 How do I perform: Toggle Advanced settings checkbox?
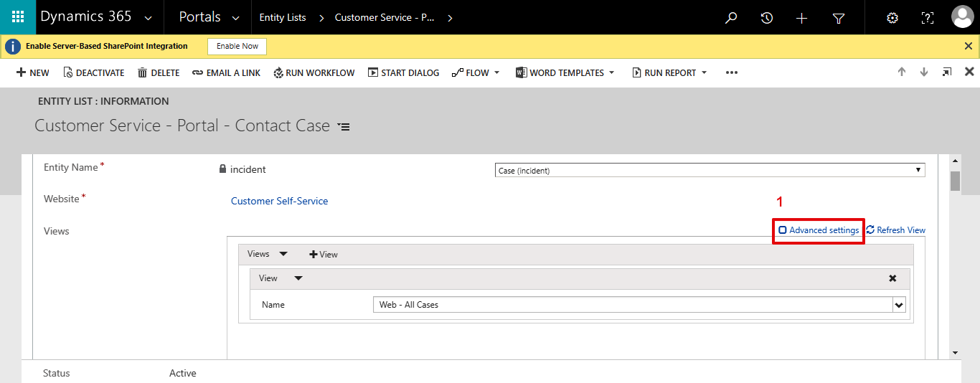(x=783, y=230)
